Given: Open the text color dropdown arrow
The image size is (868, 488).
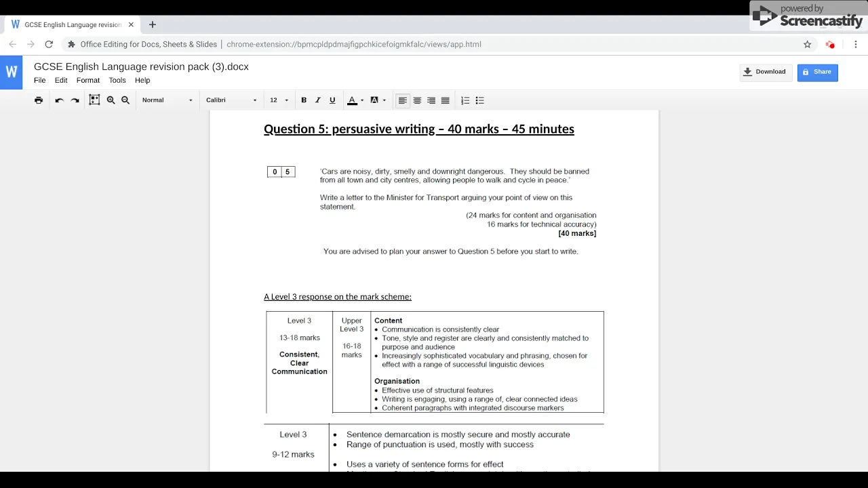Looking at the screenshot, I should coord(362,100).
